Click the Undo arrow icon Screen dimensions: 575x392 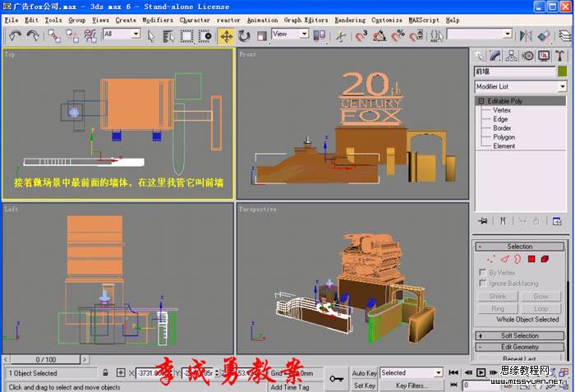click(x=15, y=36)
